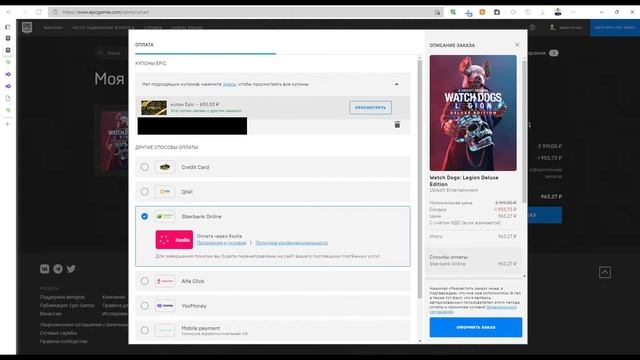Image resolution: width=640 pixels, height=360 pixels.
Task: Select YooMoney radio button
Action: pyautogui.click(x=144, y=306)
